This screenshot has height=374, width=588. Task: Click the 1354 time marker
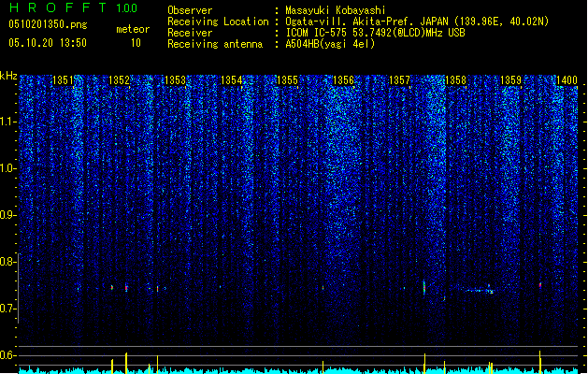click(232, 80)
